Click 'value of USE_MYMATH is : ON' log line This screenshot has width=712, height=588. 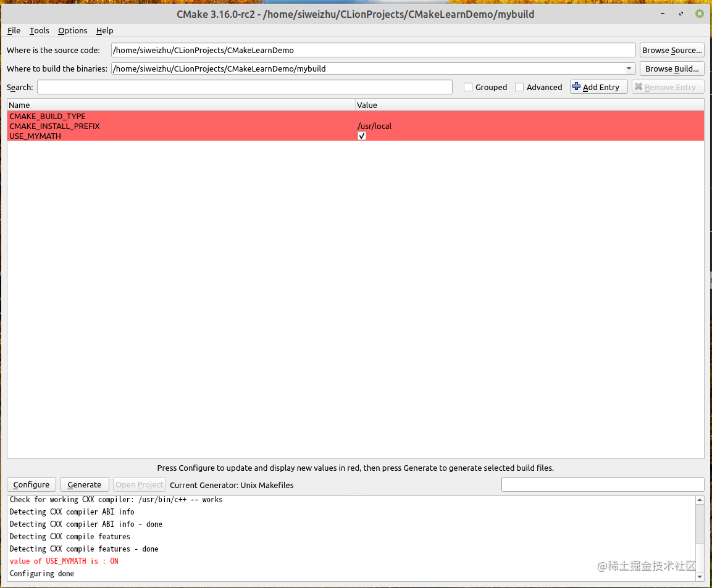64,561
